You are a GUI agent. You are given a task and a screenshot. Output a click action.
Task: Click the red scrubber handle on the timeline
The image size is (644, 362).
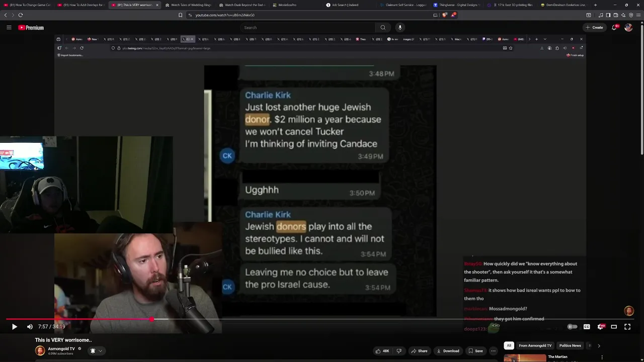pyautogui.click(x=151, y=319)
